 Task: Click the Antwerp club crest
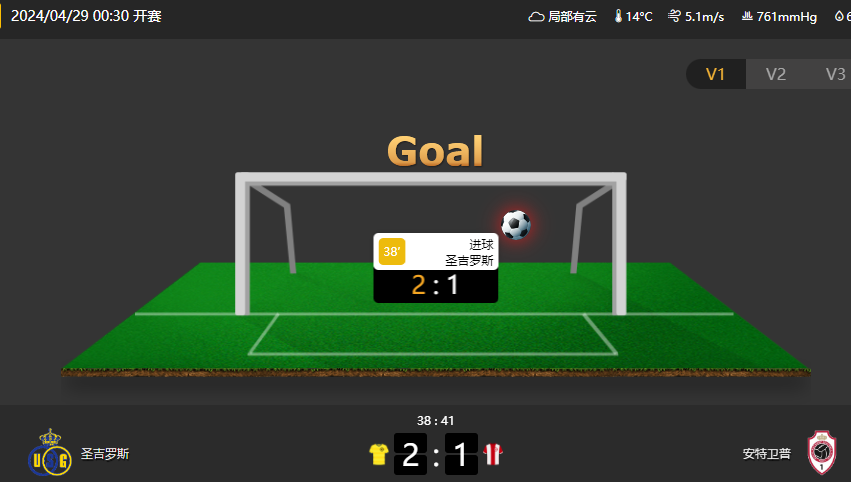tap(822, 453)
